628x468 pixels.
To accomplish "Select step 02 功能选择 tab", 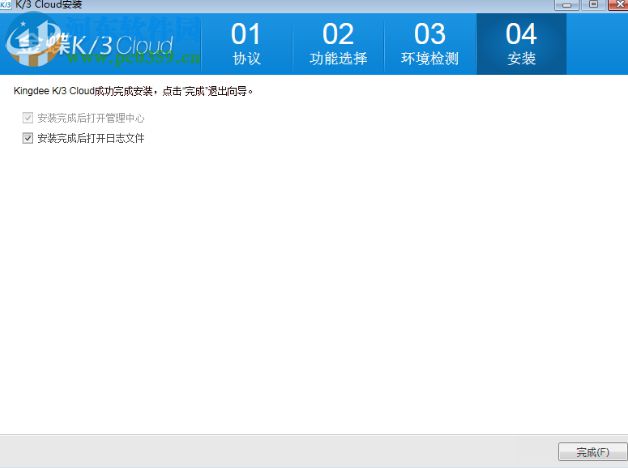I will tap(338, 44).
